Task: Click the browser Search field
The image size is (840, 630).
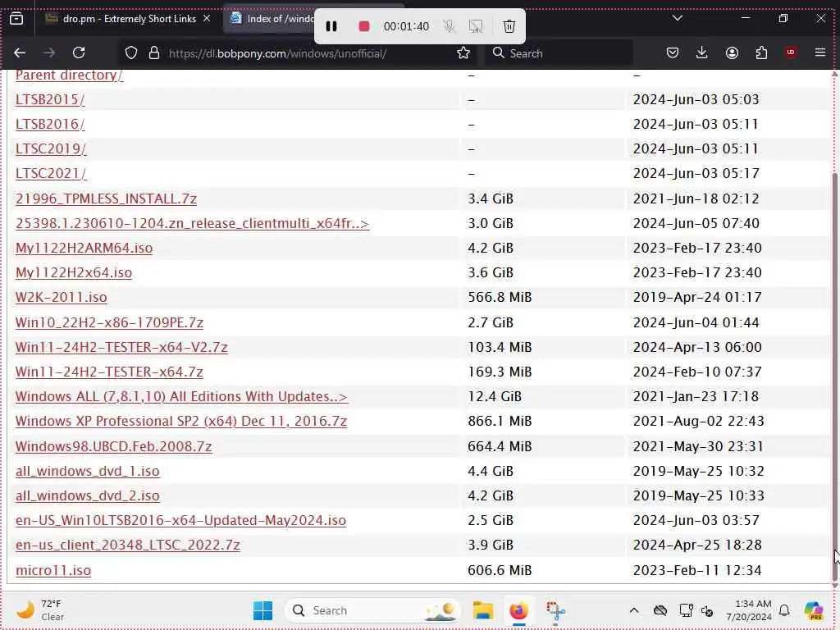Action: [x=559, y=53]
